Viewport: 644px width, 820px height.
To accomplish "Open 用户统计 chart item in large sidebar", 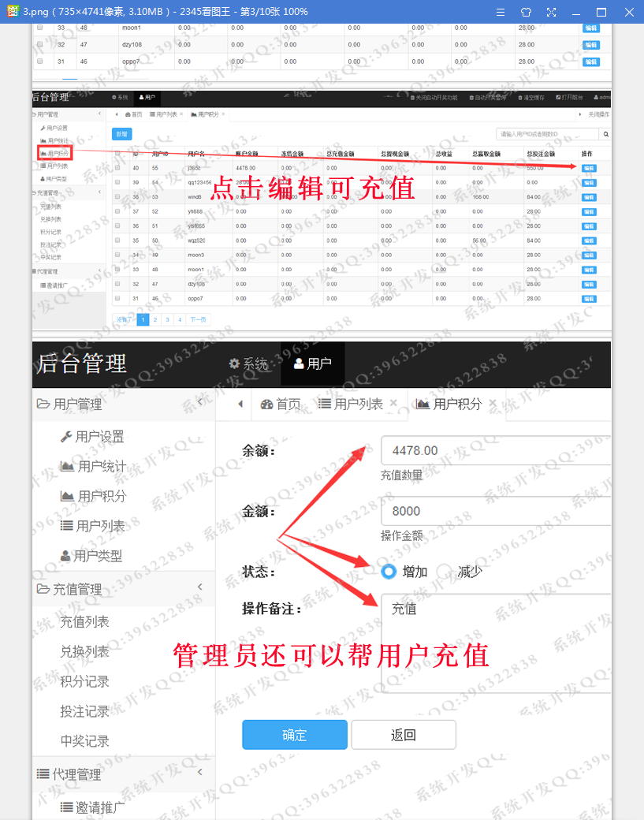I will tap(93, 467).
